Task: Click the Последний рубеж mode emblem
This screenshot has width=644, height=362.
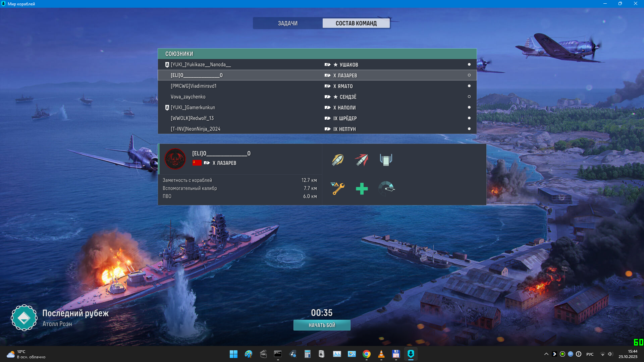Action: tap(24, 318)
